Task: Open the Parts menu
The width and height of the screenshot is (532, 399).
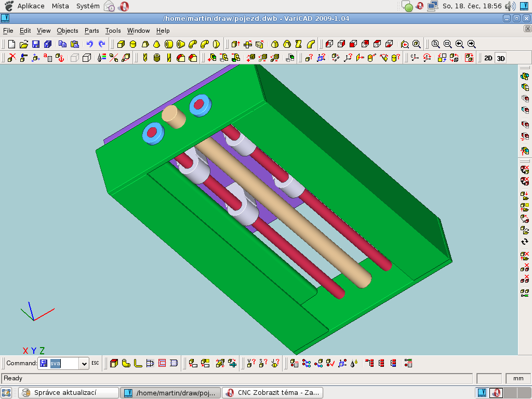Action: click(91, 31)
